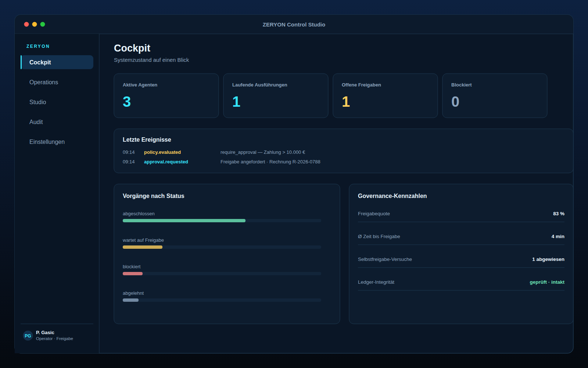
Task: Click the Offene Freigaben card
Action: [385, 96]
